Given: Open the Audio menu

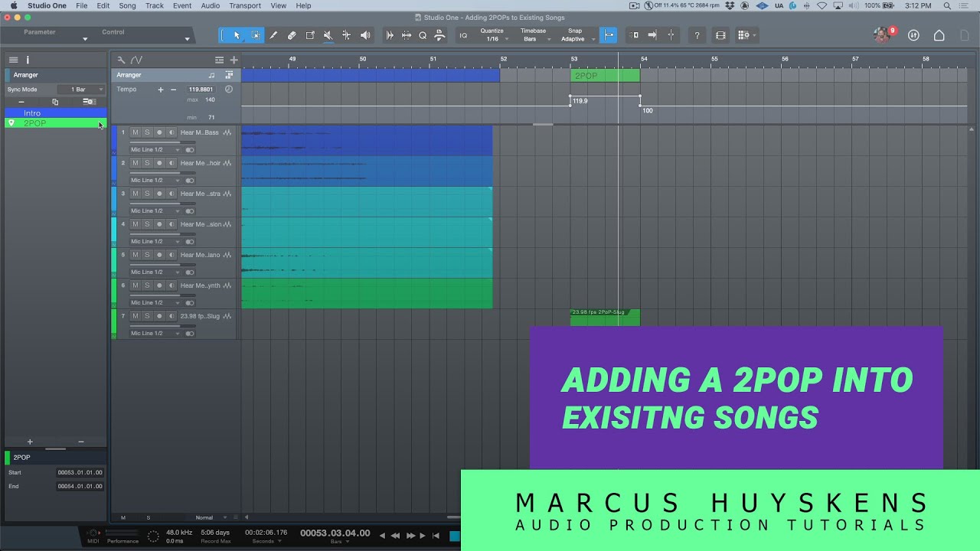Looking at the screenshot, I should point(210,5).
